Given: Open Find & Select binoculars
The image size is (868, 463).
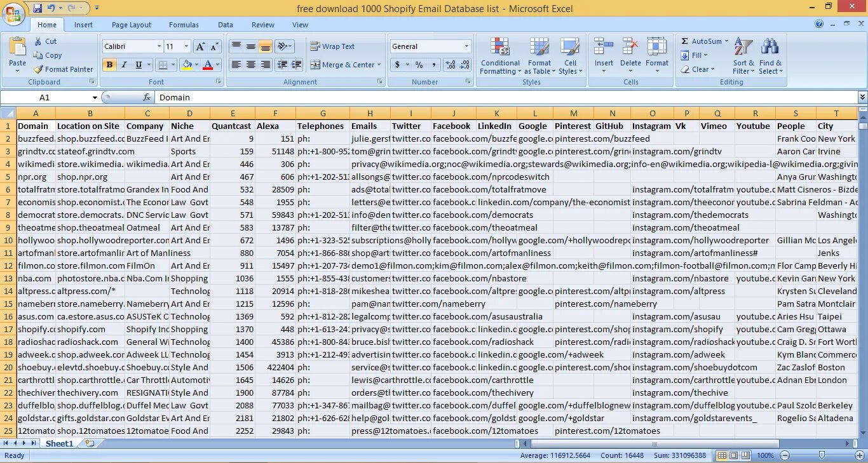Looking at the screenshot, I should coord(770,56).
